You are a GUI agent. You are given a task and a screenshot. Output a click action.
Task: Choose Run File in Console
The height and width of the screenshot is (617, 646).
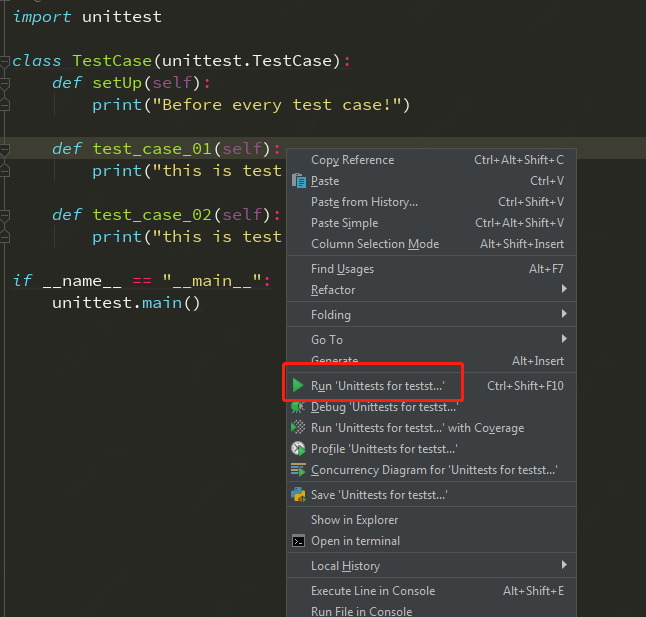tap(431, 611)
